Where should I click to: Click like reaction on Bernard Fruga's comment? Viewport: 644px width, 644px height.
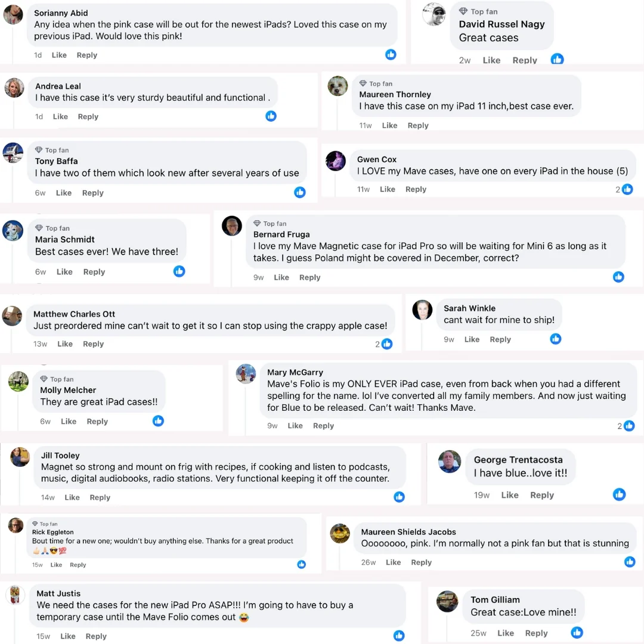point(618,277)
